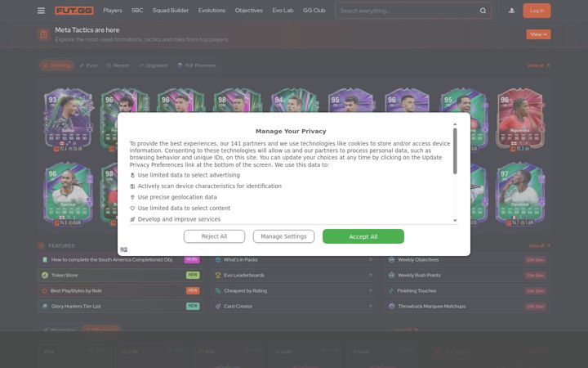Click the Best PlayStyles by Role icon
This screenshot has height=368, width=588.
click(x=44, y=290)
